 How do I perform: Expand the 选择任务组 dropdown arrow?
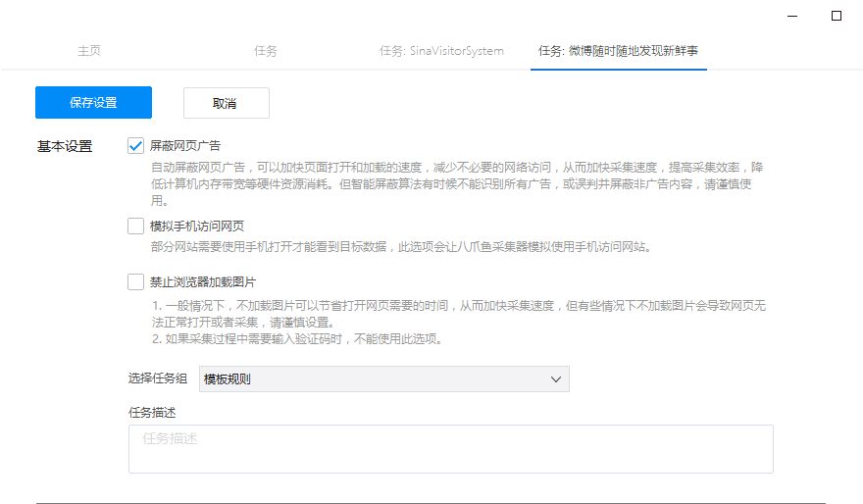(555, 379)
